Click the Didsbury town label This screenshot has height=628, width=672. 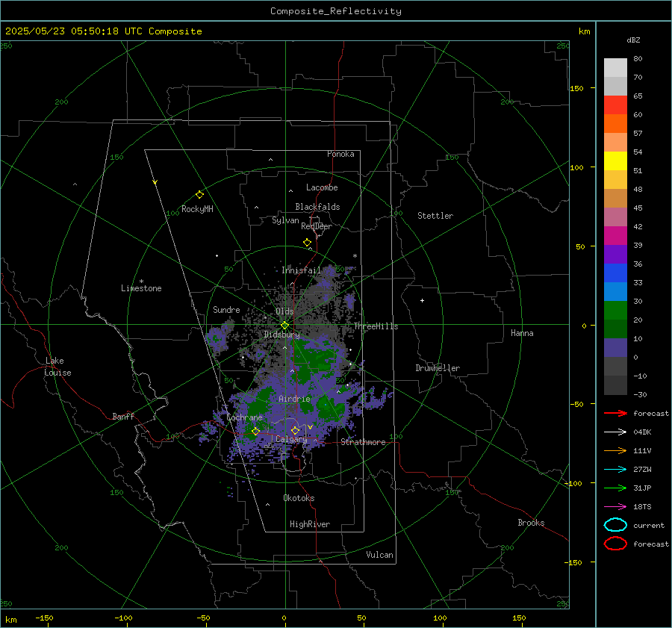281,335
